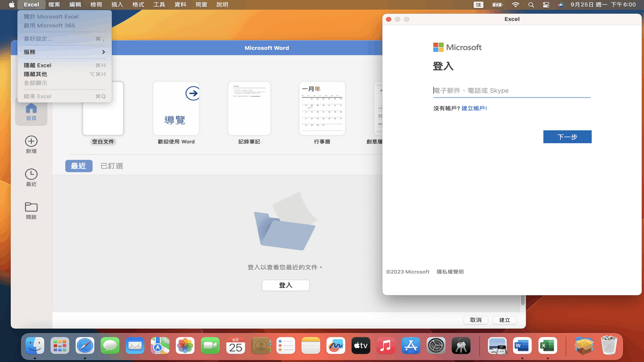Click 建立 button in Word window
This screenshot has width=644, height=362.
[504, 320]
